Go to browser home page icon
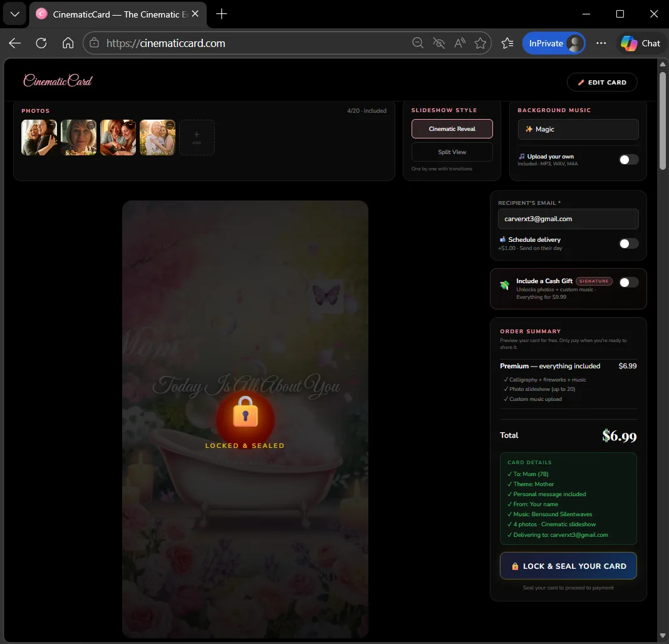 (68, 43)
